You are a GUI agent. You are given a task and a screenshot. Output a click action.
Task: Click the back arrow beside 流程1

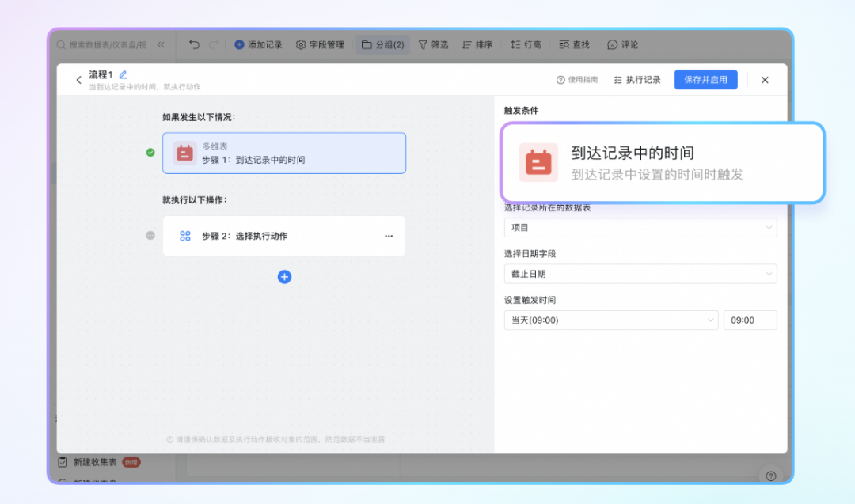(x=78, y=80)
